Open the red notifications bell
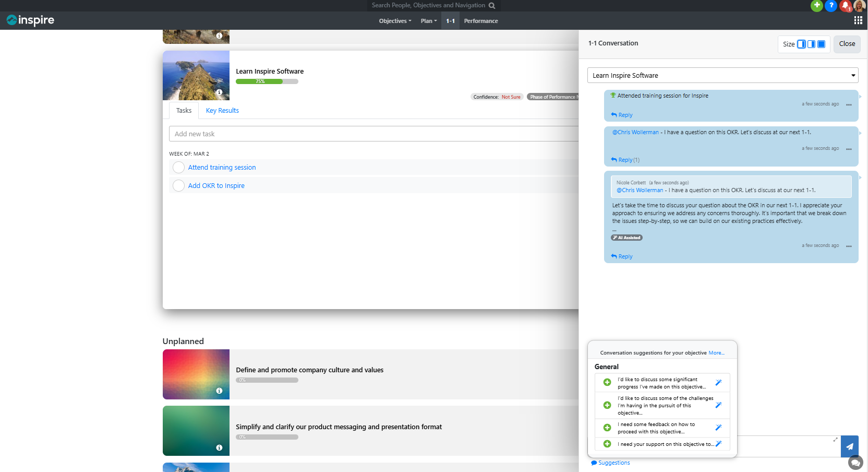The height and width of the screenshot is (472, 868). [846, 6]
